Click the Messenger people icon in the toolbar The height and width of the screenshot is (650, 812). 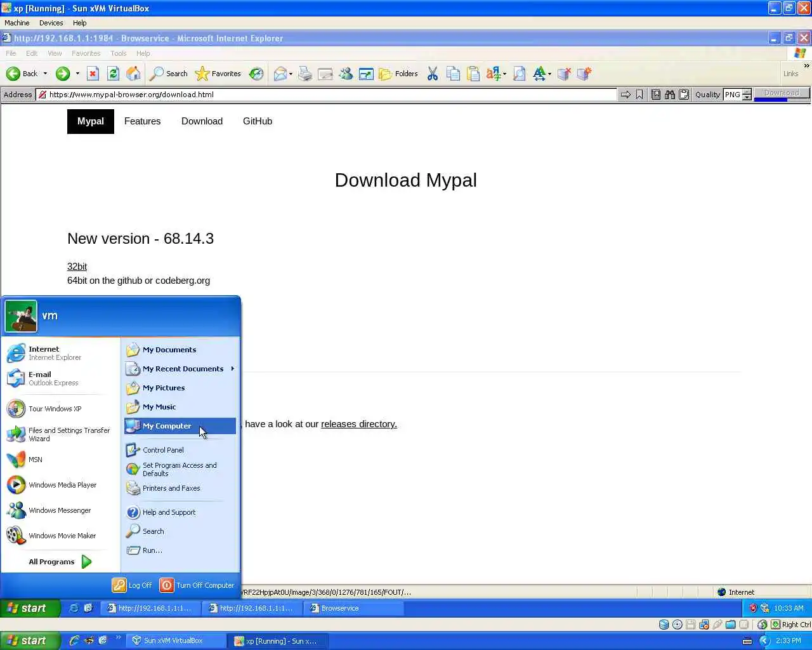[x=346, y=74]
